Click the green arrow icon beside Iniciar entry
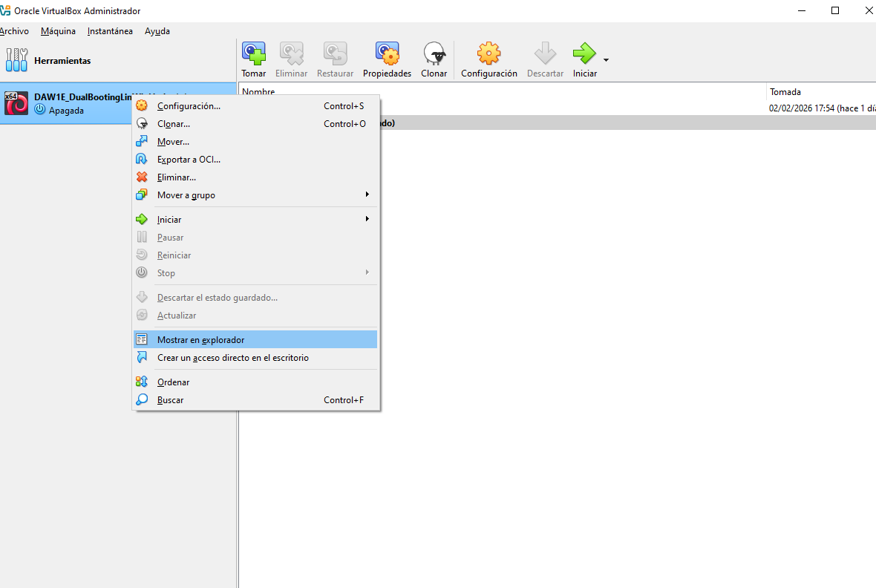The width and height of the screenshot is (876, 588). point(142,219)
